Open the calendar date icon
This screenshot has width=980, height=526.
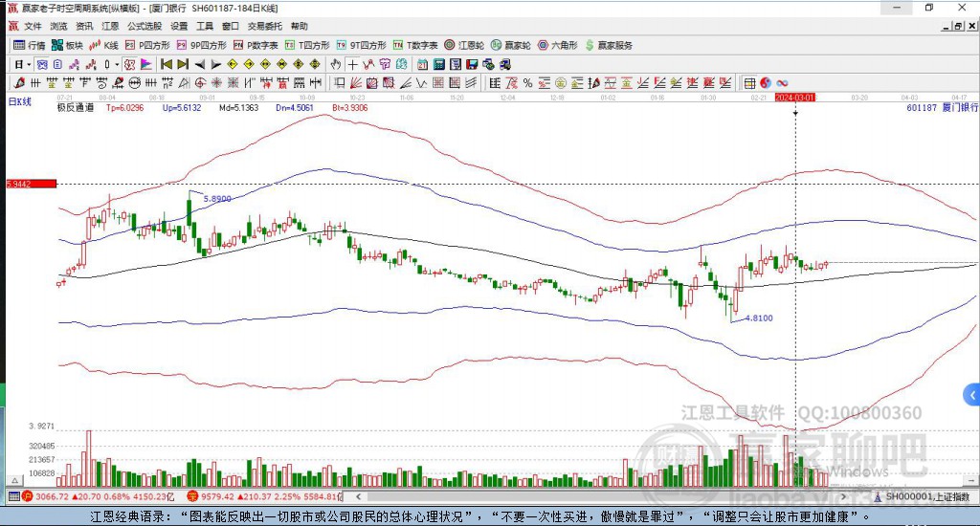[x=422, y=64]
